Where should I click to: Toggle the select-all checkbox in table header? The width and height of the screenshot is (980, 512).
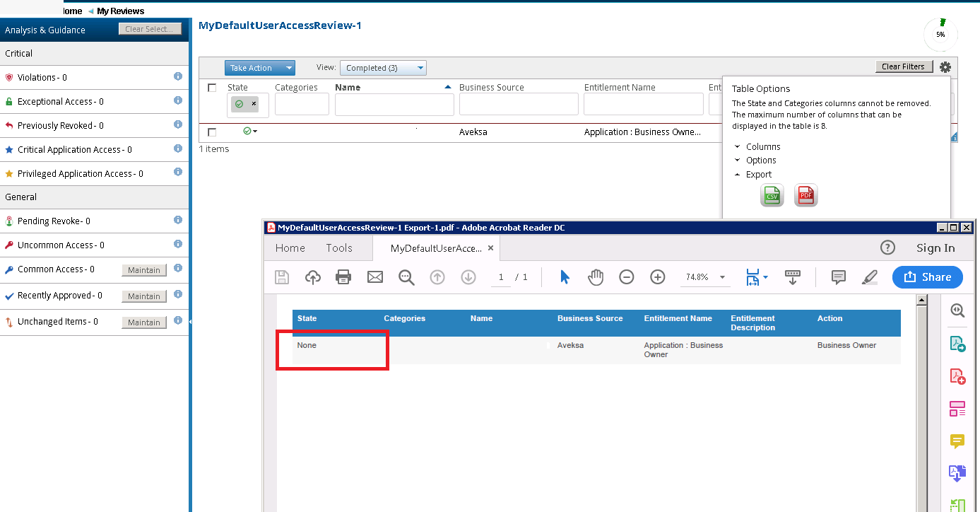pos(212,88)
